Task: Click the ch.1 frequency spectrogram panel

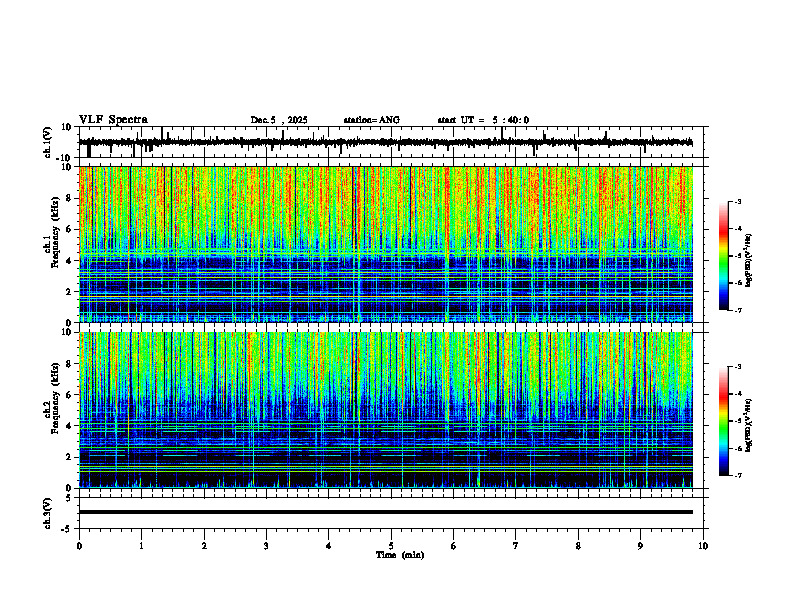Action: (x=386, y=244)
